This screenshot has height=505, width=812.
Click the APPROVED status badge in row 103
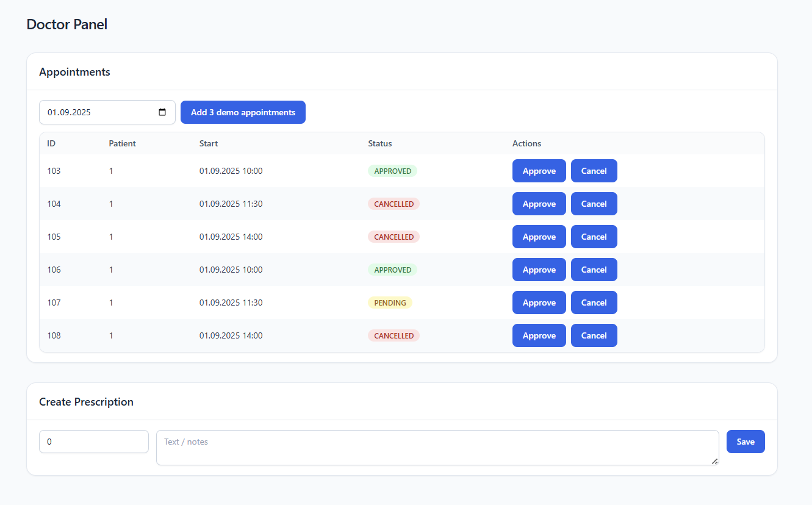coord(393,171)
